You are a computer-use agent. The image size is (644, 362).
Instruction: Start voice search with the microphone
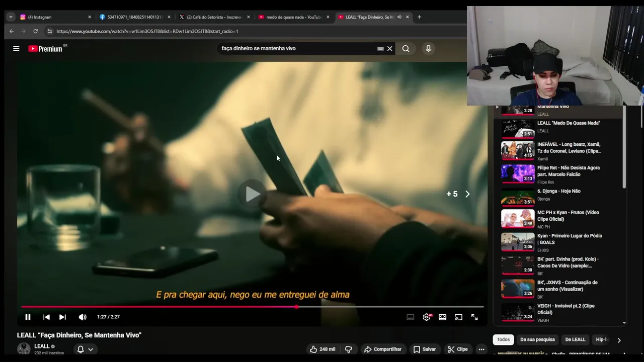click(x=428, y=49)
